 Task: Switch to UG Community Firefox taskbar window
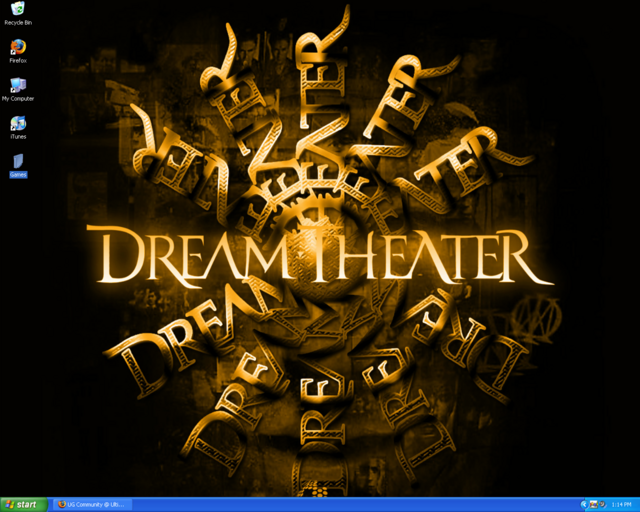(93, 505)
